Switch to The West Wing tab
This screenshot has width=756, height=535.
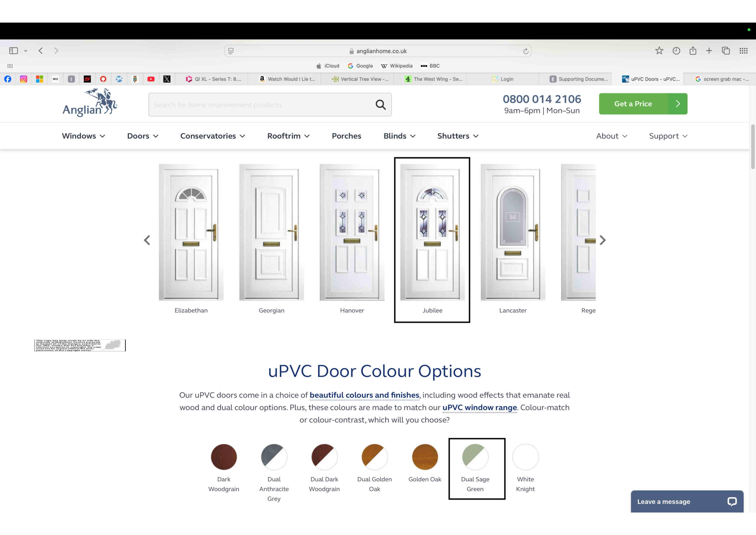coord(430,79)
